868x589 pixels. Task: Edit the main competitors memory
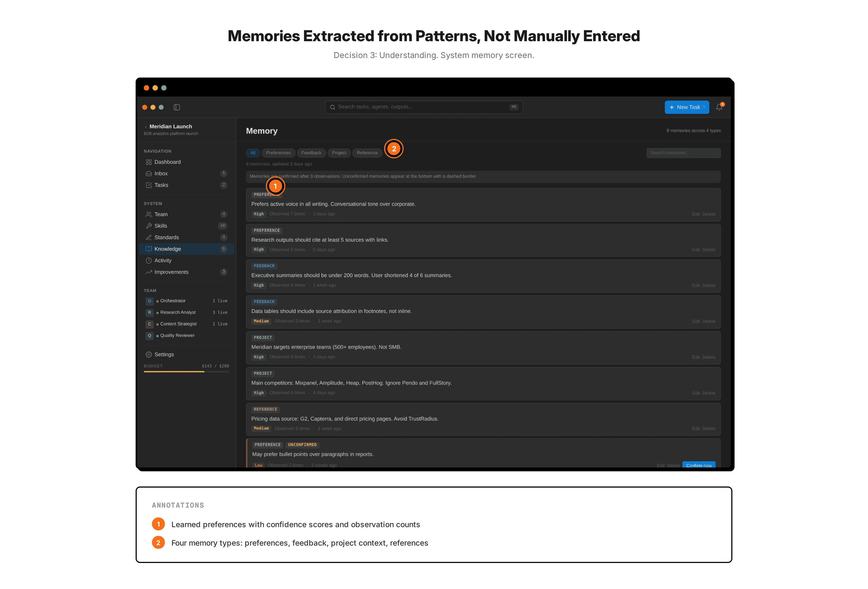pyautogui.click(x=695, y=393)
